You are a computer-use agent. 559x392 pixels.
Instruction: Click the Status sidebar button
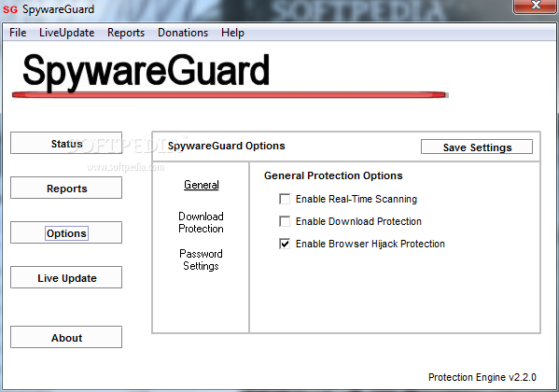pos(66,143)
